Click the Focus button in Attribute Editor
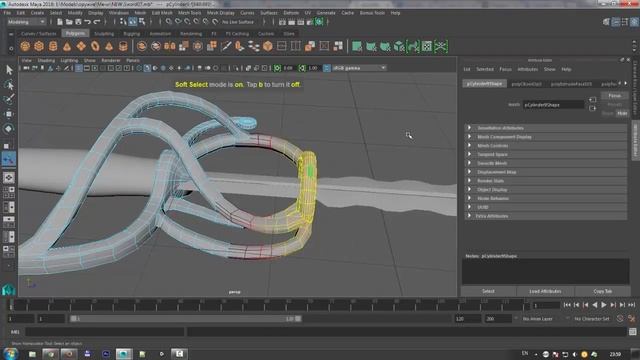Viewport: 640px width, 360px height. pos(614,96)
